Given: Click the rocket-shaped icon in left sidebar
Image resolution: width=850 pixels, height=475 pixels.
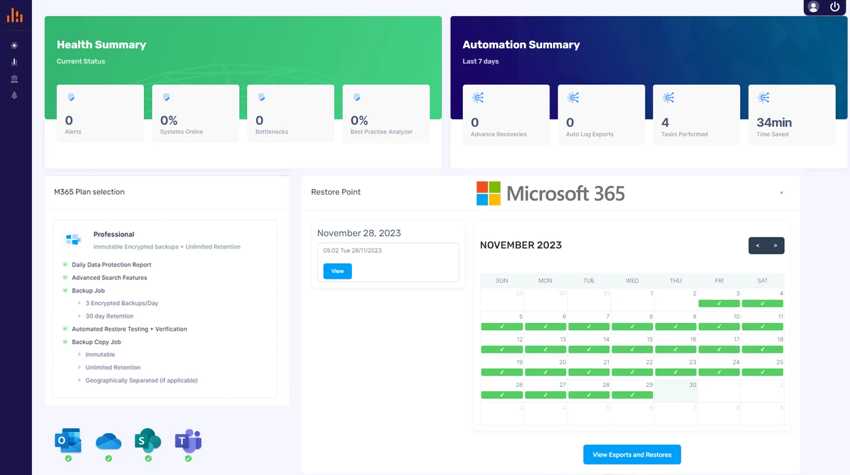Looking at the screenshot, I should [14, 95].
